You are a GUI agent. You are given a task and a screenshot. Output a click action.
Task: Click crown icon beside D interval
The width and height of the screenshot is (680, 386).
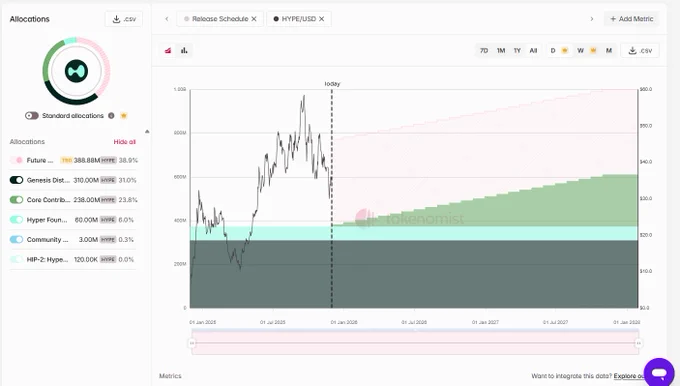tap(565, 51)
